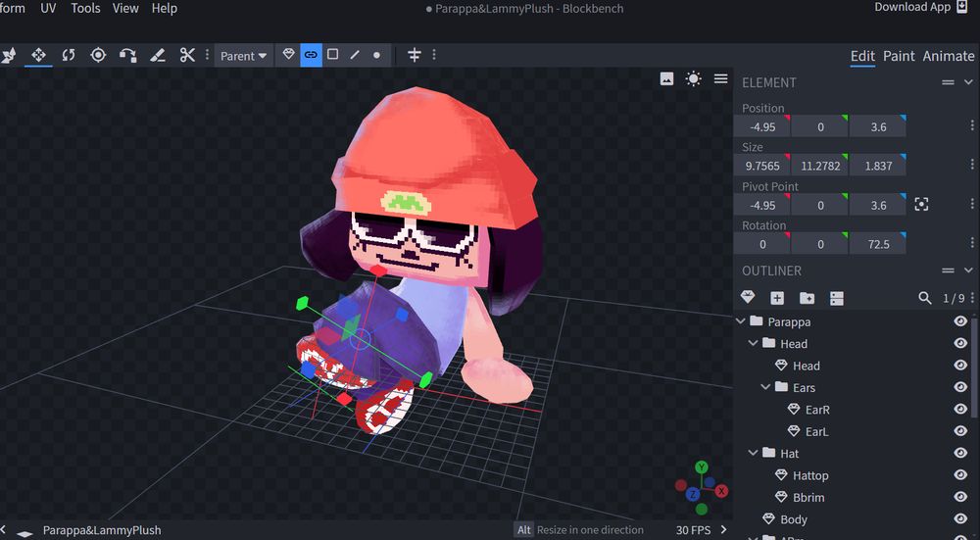Click center pivot icon beside Pivot Point
Screen dimensions: 980x540
(x=921, y=205)
